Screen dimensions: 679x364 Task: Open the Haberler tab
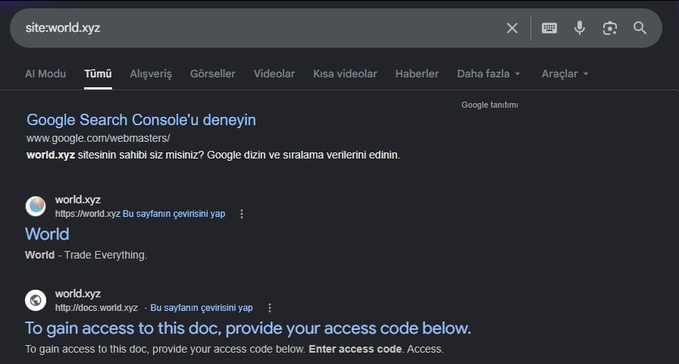(417, 74)
